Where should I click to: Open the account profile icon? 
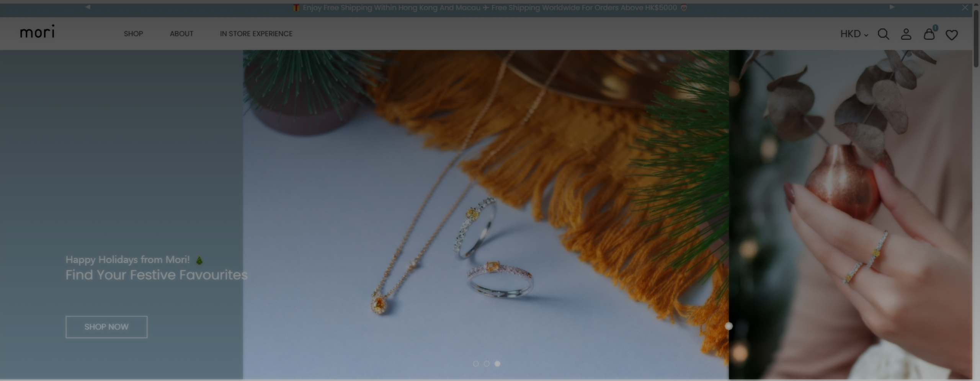point(906,34)
